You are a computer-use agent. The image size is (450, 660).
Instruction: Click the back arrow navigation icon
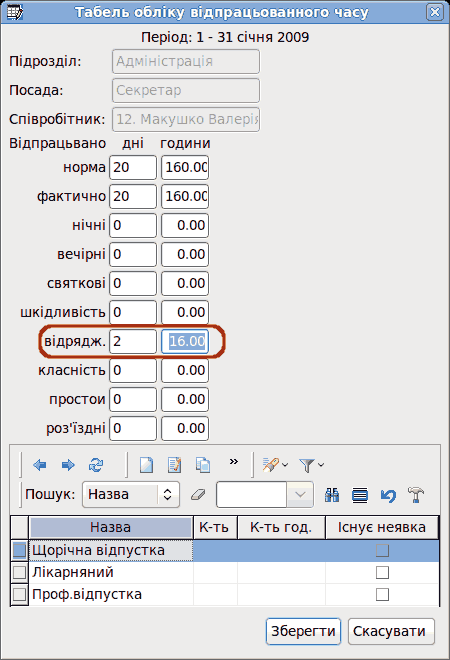click(x=40, y=465)
